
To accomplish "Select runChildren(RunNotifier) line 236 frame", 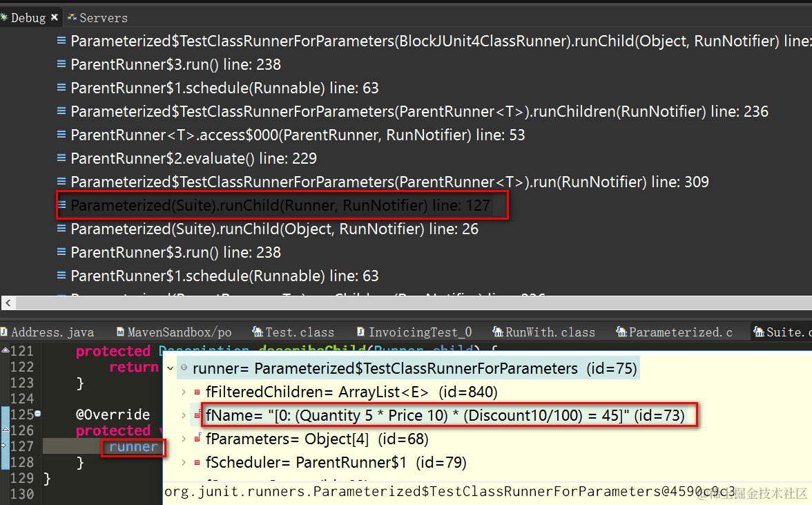I will 419,111.
